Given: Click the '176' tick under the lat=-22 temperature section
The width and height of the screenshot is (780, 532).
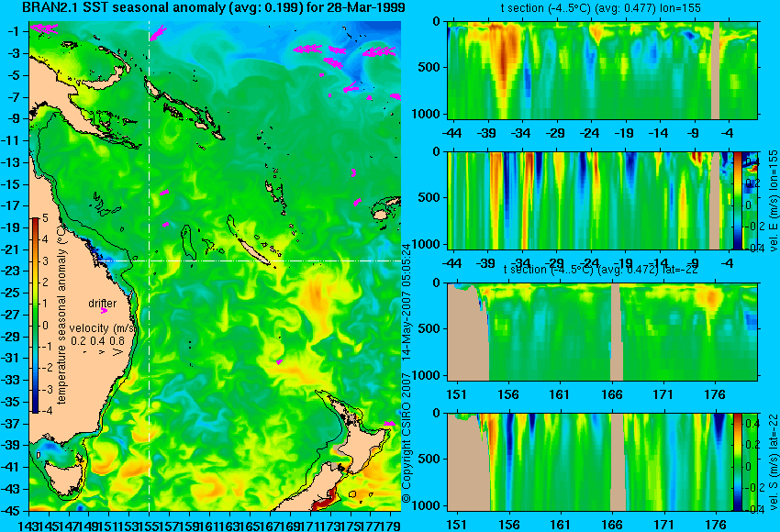Looking at the screenshot, I should (716, 394).
